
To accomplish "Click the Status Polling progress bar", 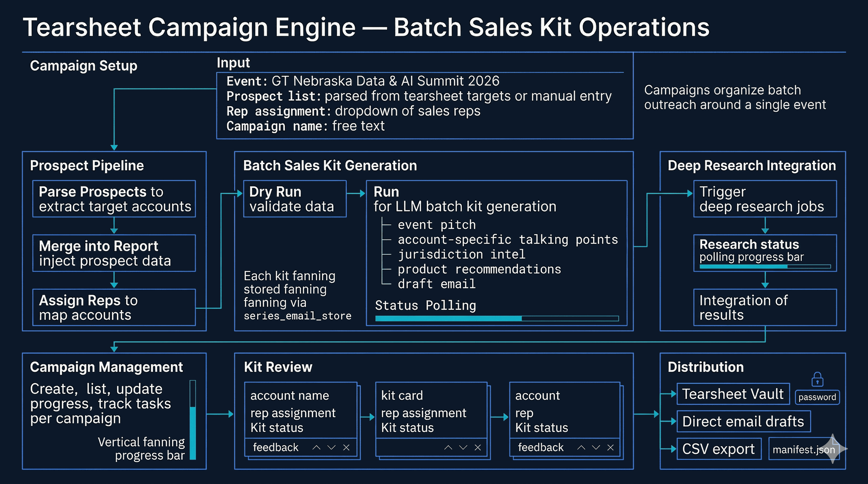I will [x=497, y=318].
